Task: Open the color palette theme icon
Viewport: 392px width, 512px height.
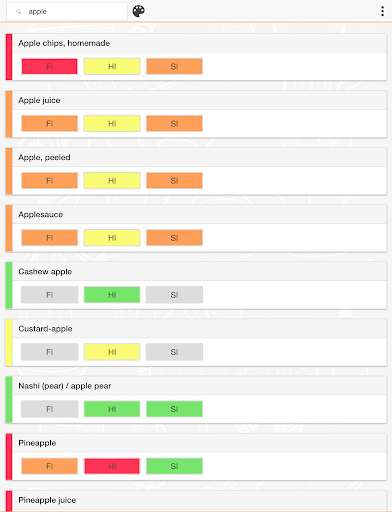Action: tap(138, 11)
